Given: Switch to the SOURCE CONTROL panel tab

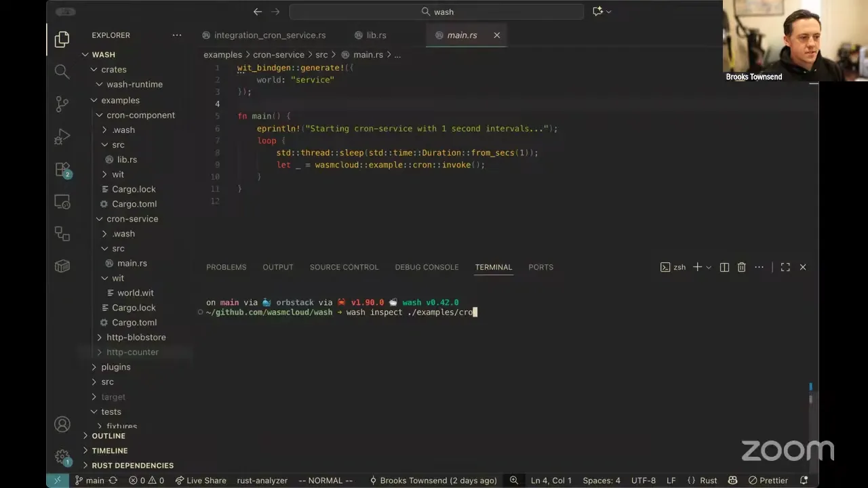Looking at the screenshot, I should click(x=344, y=267).
